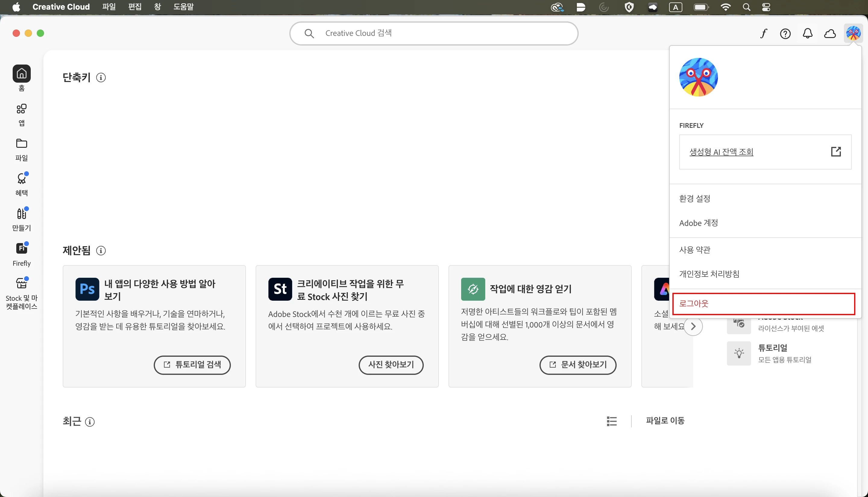Click the 만들기 (Create) sidebar icon
This screenshot has height=497, width=868.
tap(21, 214)
